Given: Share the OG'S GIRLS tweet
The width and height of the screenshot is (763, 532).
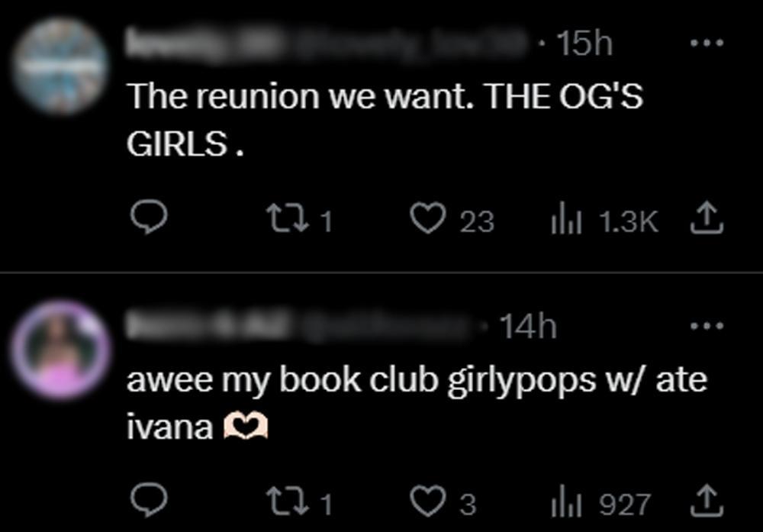Looking at the screenshot, I should [x=707, y=218].
